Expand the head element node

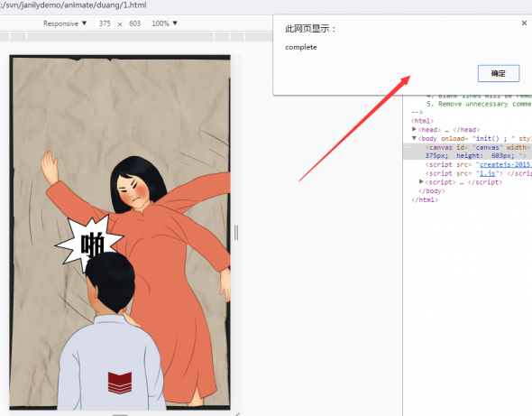coord(414,129)
